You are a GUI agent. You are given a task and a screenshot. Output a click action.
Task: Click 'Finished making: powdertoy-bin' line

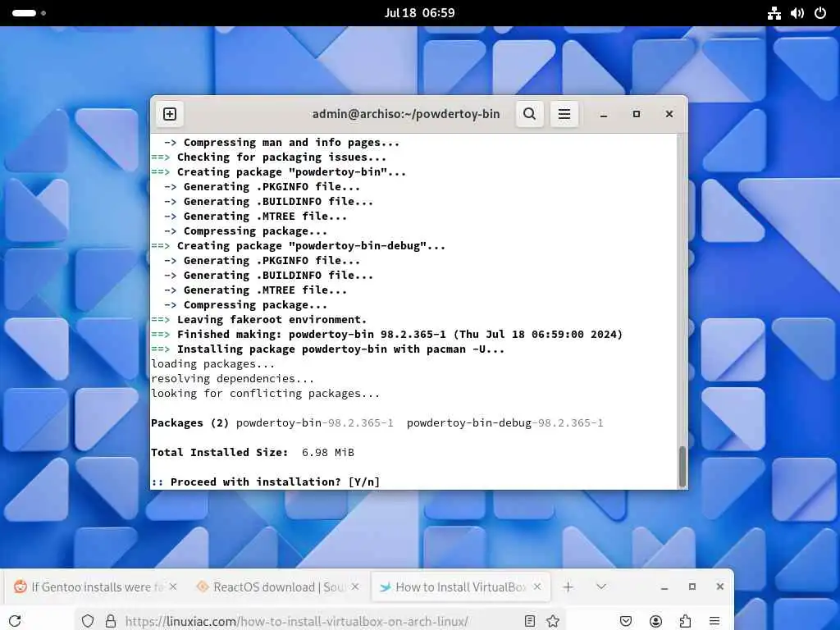pos(387,335)
